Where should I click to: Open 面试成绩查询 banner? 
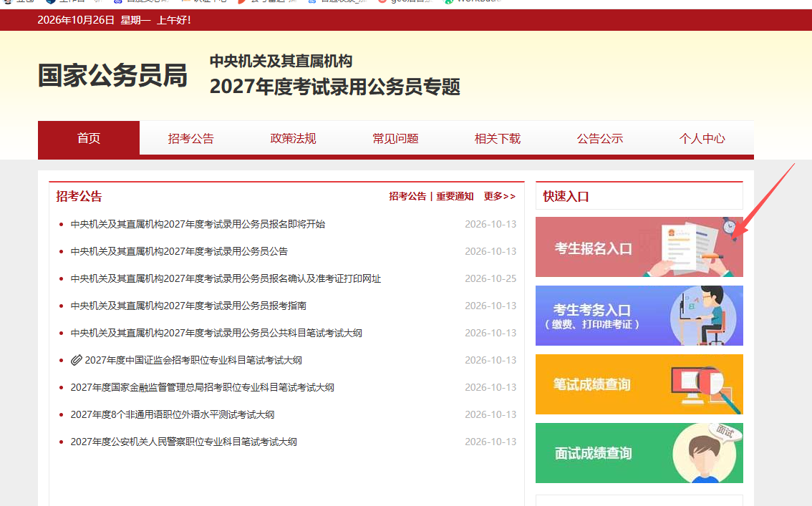[639, 453]
